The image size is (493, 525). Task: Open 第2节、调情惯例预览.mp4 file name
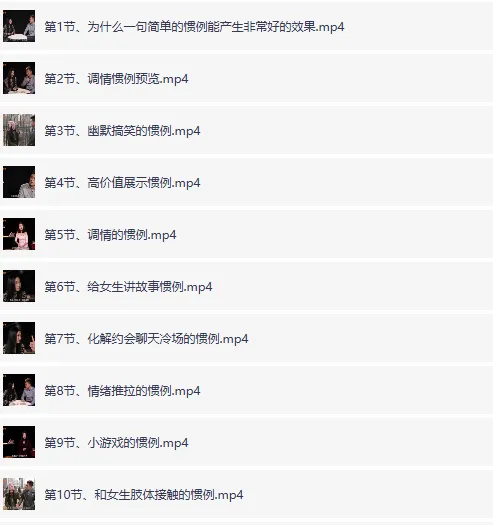[x=116, y=79]
